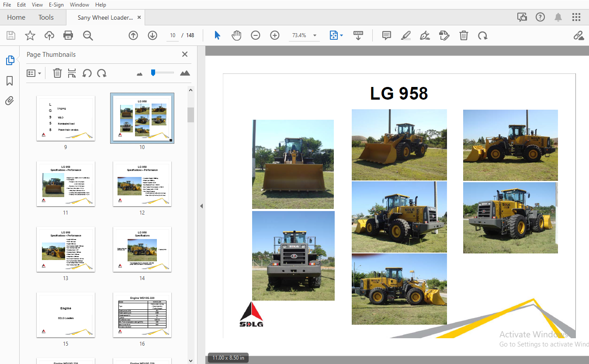Viewport: 589px width, 364px height.
Task: Open the share review icon at top right
Action: point(522,17)
